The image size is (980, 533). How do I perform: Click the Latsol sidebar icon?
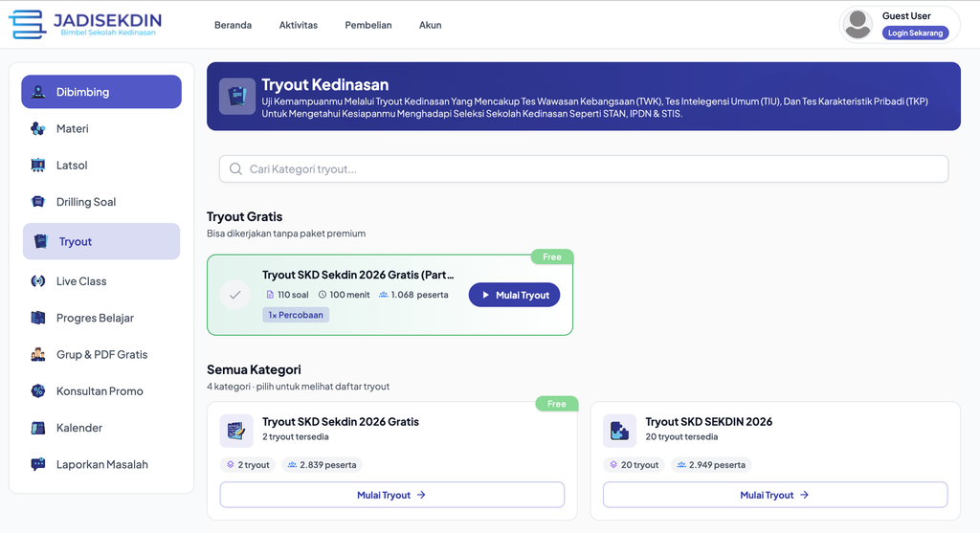(x=38, y=166)
